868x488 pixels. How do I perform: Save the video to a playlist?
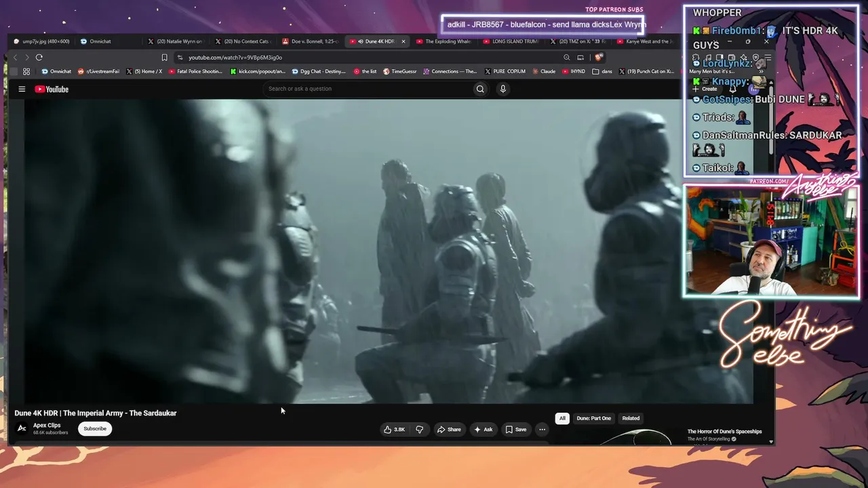pyautogui.click(x=515, y=429)
